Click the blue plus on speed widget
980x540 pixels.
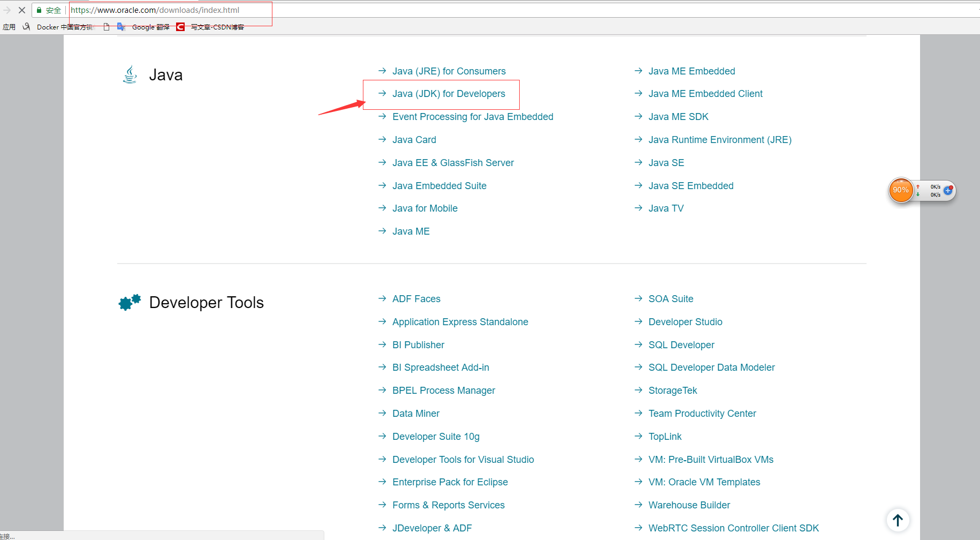948,190
